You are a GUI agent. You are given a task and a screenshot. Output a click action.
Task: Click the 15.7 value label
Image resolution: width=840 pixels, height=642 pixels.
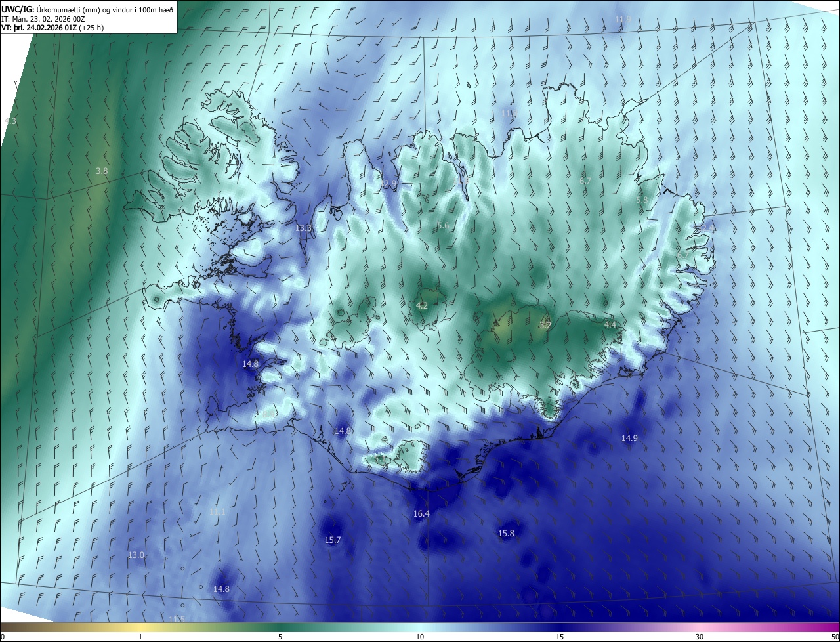(333, 540)
